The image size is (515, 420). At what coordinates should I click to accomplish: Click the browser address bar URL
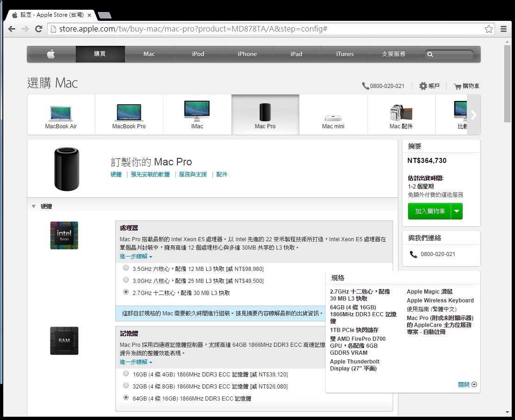(x=193, y=29)
